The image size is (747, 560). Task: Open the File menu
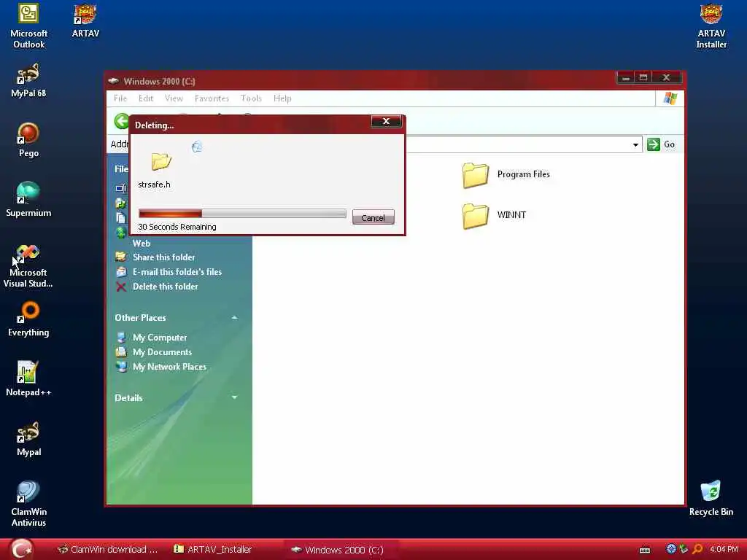pyautogui.click(x=120, y=98)
